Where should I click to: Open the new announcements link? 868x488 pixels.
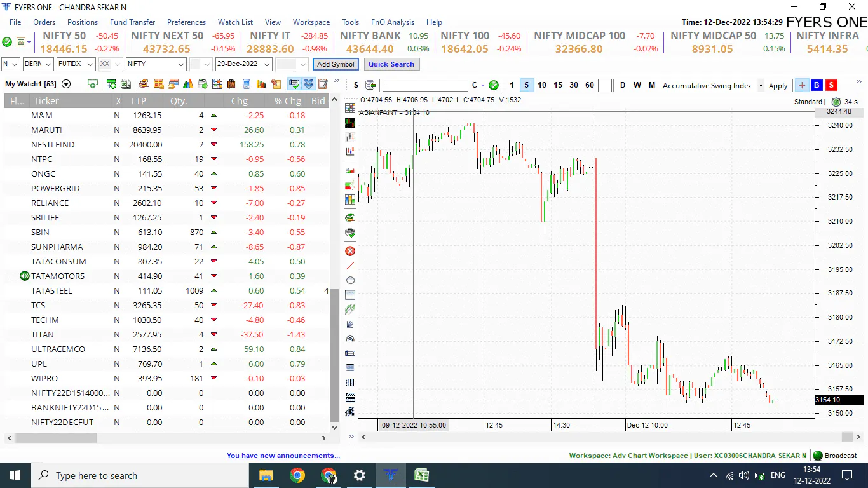point(283,456)
